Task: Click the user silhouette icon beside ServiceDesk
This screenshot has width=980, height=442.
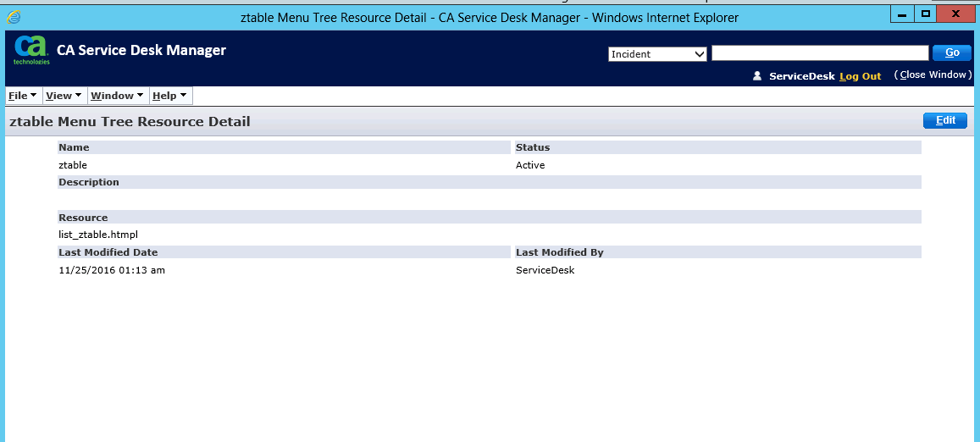Action: pos(757,76)
